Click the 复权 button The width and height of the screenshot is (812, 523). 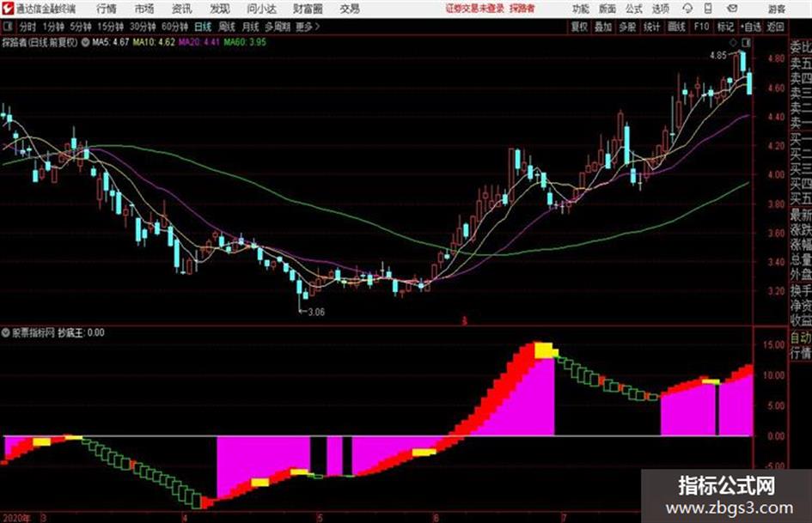tap(579, 27)
